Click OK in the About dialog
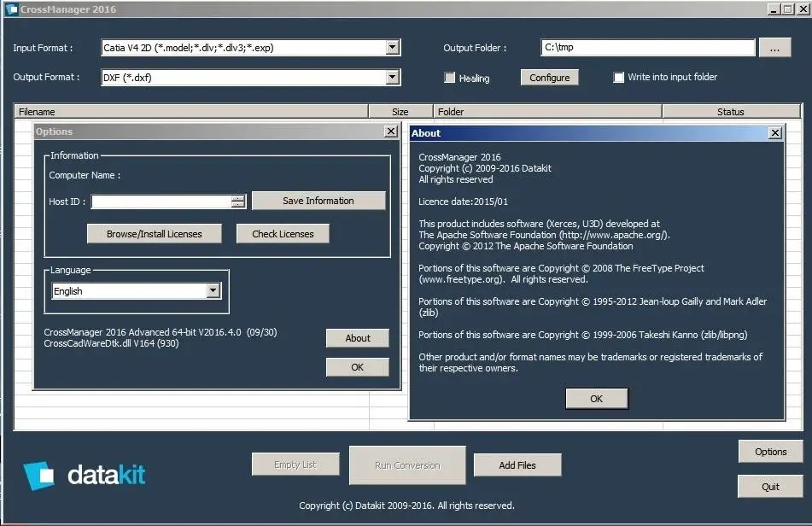 click(597, 399)
